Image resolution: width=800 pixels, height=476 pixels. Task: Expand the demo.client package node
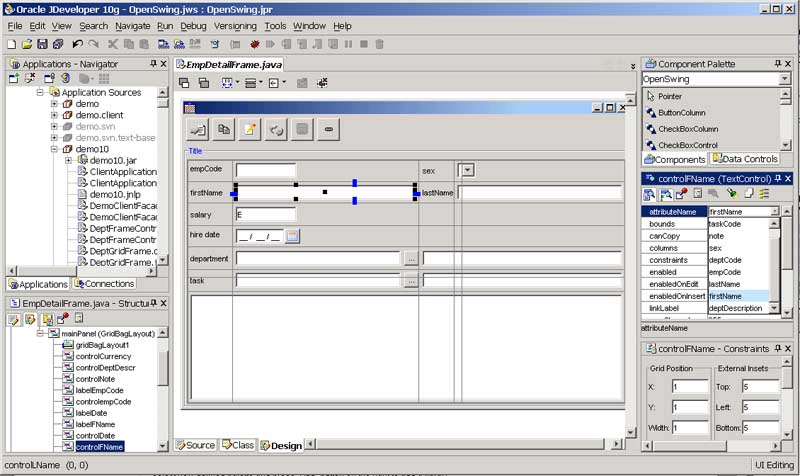pos(54,115)
